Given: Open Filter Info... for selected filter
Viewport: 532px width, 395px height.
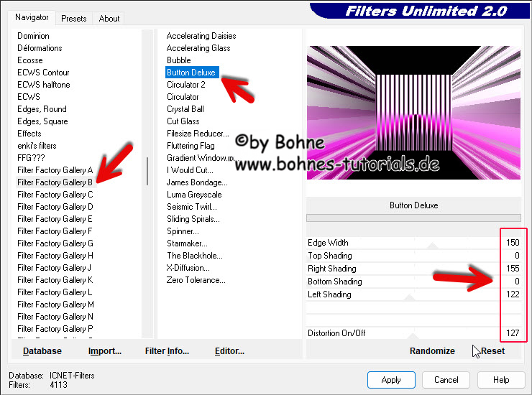Looking at the screenshot, I should pyautogui.click(x=167, y=350).
